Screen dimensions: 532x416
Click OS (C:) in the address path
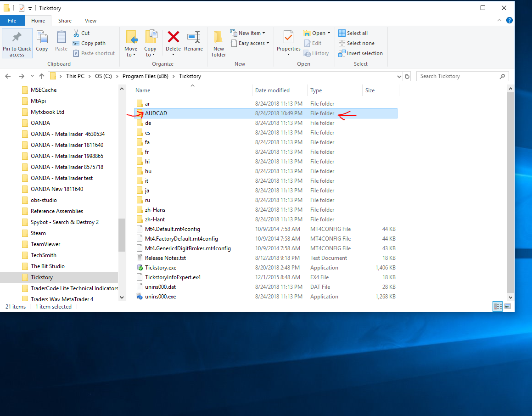click(103, 76)
